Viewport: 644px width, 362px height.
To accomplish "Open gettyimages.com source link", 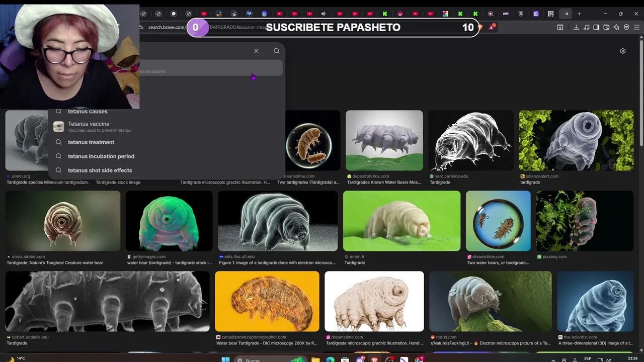I will 149,257.
